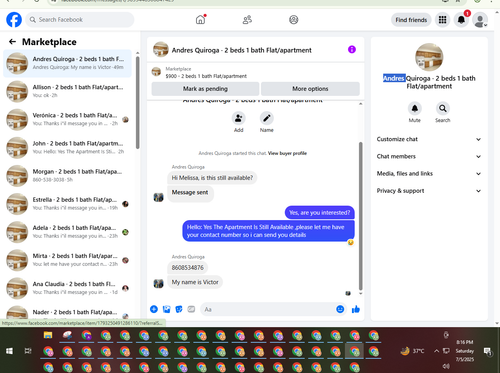This screenshot has height=373, width=500.
Task: Open the Friends icon in top navigation
Action: click(247, 20)
